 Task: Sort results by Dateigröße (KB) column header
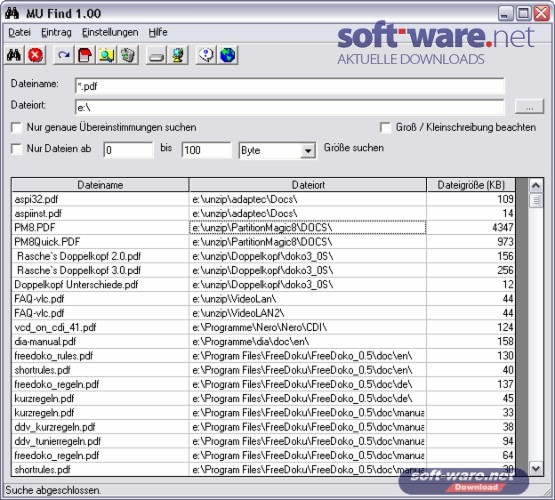[471, 185]
